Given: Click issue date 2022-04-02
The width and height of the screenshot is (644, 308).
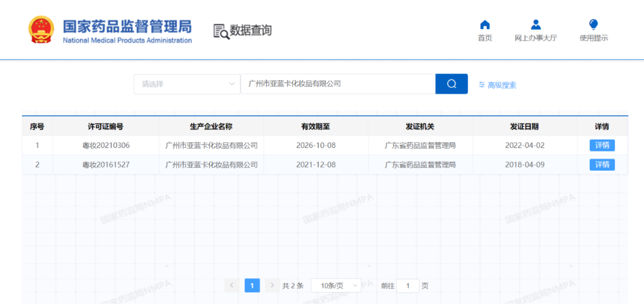Looking at the screenshot, I should pyautogui.click(x=524, y=145).
